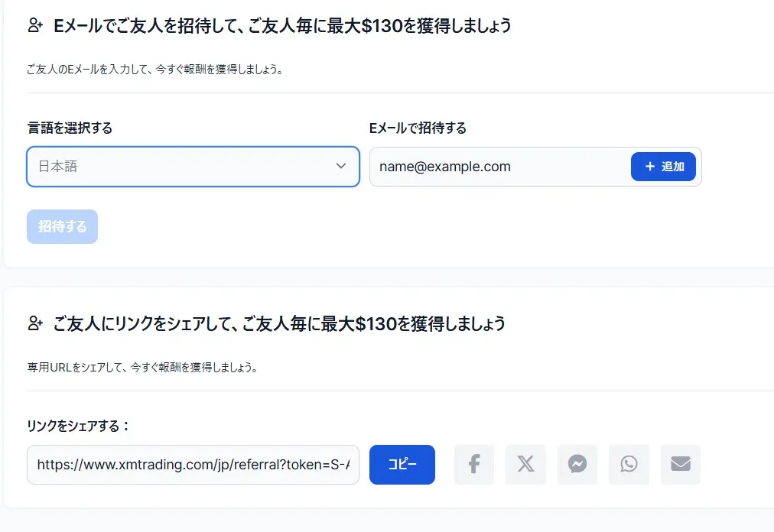Copy referral URL with the コピー button

coord(402,464)
